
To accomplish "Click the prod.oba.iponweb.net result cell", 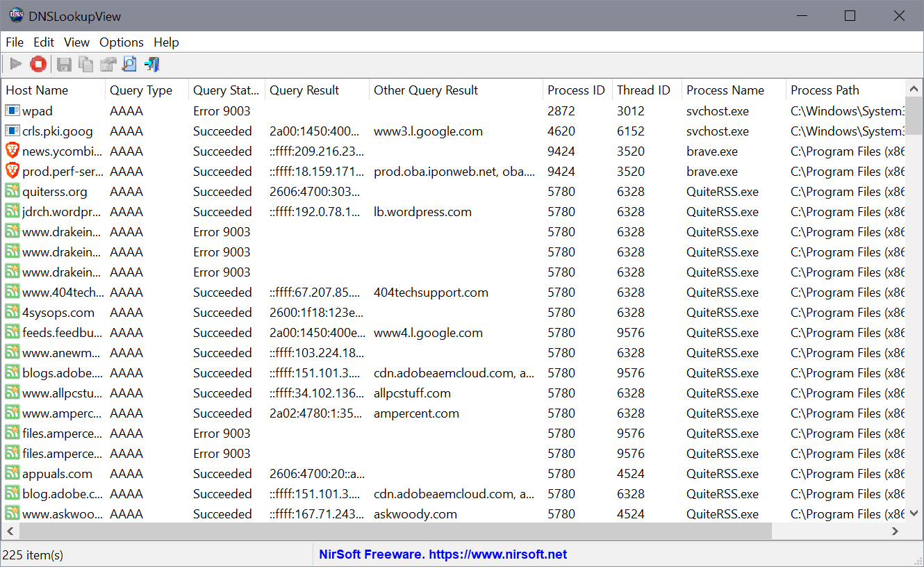I will (x=456, y=171).
